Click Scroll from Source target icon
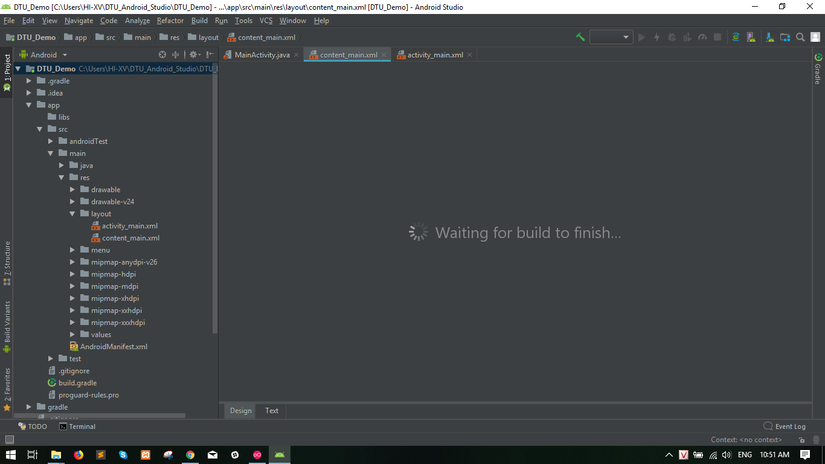The height and width of the screenshot is (464, 825). [162, 55]
